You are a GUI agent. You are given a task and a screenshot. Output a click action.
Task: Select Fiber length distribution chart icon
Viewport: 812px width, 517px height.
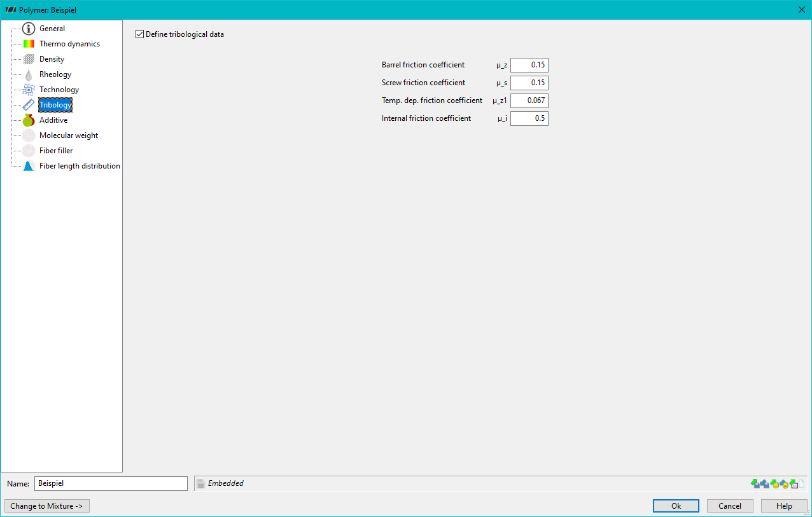[x=28, y=166]
